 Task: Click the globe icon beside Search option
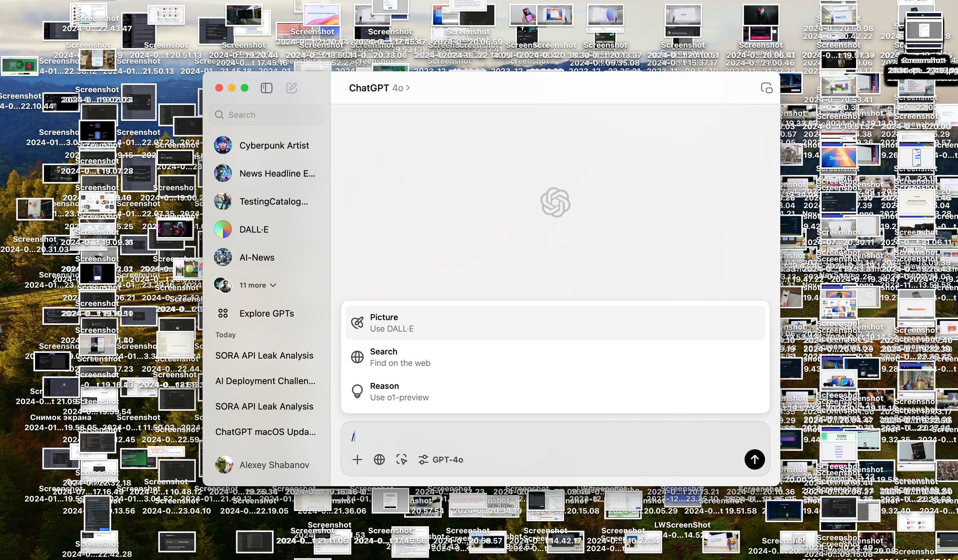pyautogui.click(x=357, y=357)
